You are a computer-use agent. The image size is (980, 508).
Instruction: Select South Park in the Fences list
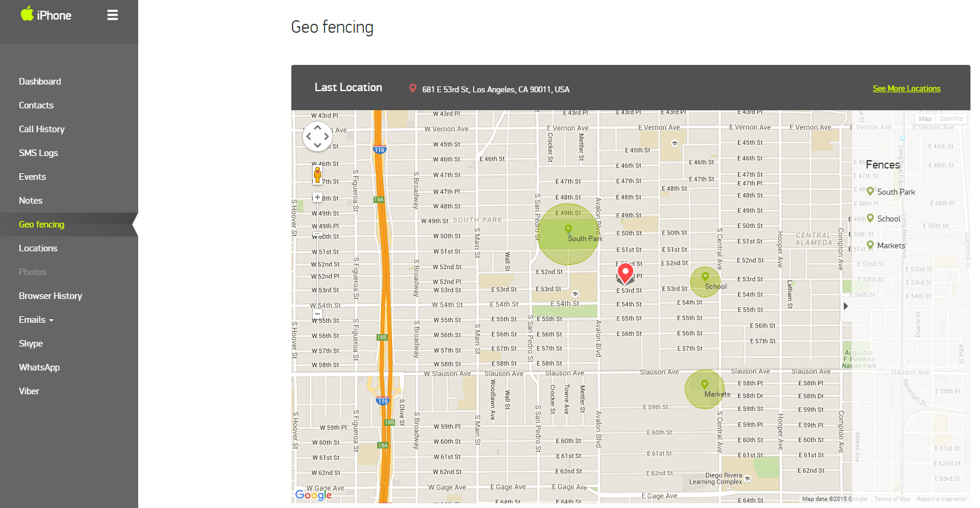[891, 192]
